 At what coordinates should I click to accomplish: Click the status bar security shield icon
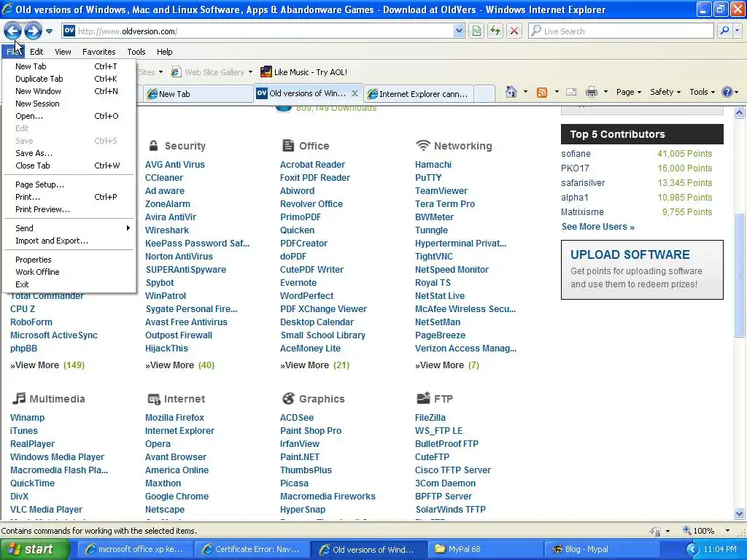pyautogui.click(x=655, y=531)
